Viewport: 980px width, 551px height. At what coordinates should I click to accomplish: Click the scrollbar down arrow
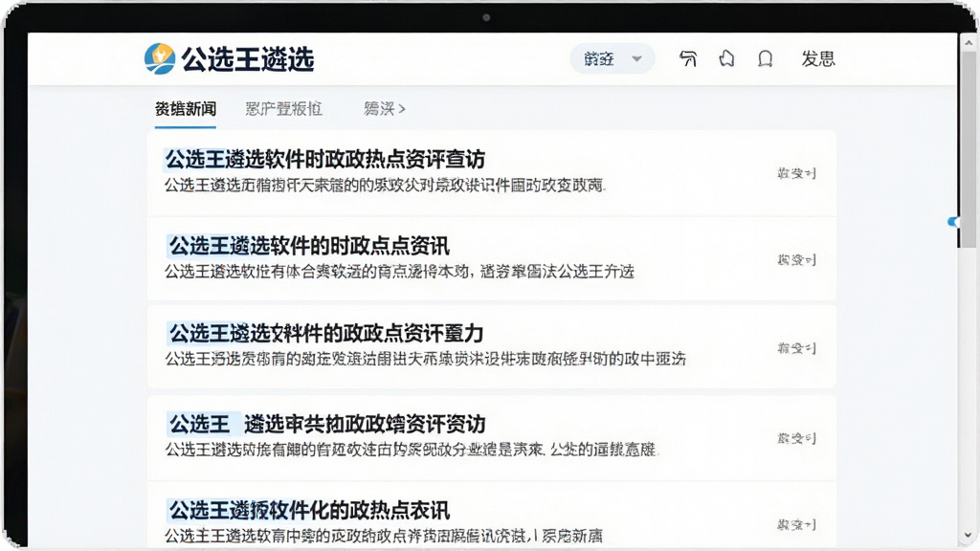click(x=969, y=536)
